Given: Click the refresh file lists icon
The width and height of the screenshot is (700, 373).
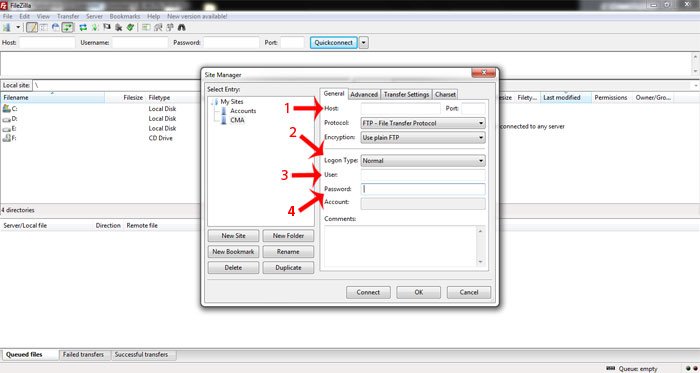Looking at the screenshot, I should point(83,28).
